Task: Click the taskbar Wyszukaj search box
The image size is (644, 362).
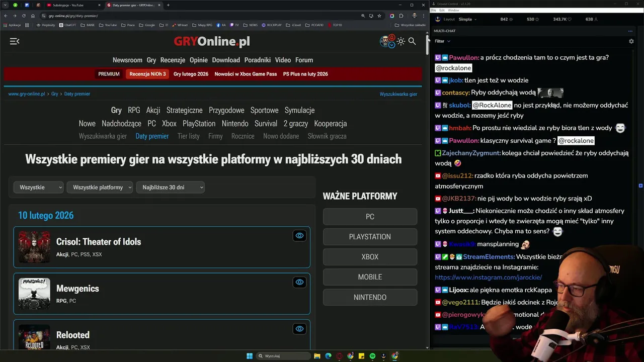Action: pos(283,356)
